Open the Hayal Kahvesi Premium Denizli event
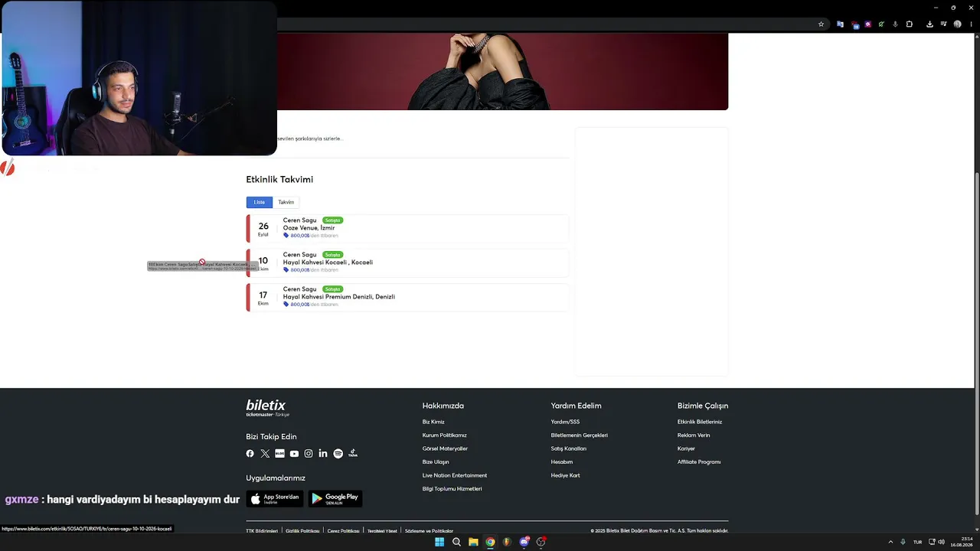Viewport: 980px width, 551px height. (407, 297)
